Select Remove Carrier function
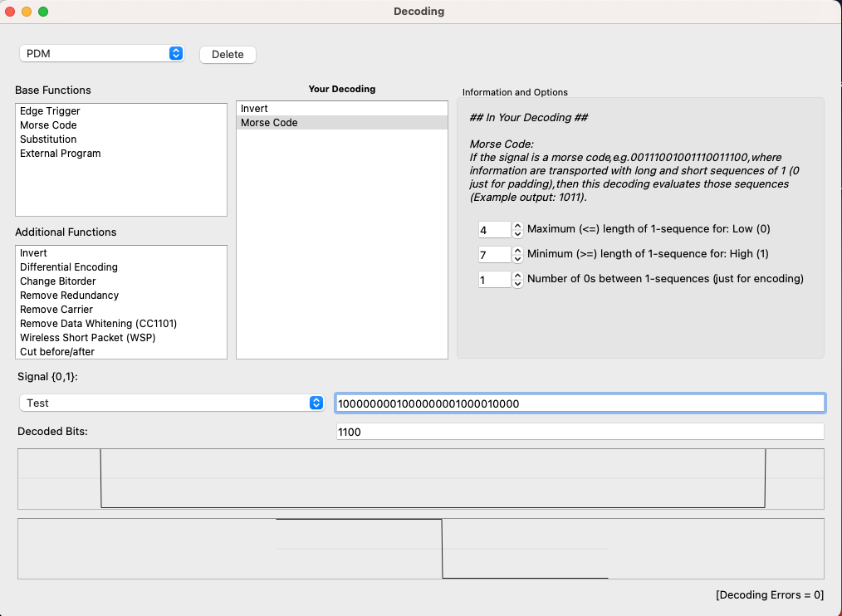Image resolution: width=842 pixels, height=616 pixels. (x=56, y=310)
